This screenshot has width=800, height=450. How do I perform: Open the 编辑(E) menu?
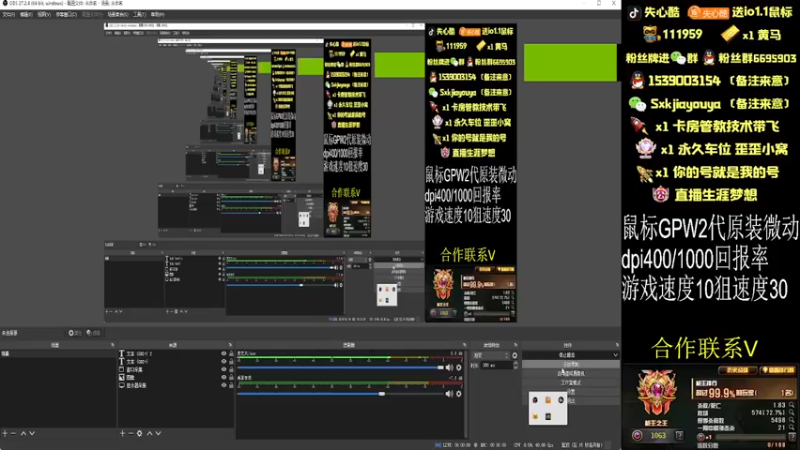(x=26, y=14)
